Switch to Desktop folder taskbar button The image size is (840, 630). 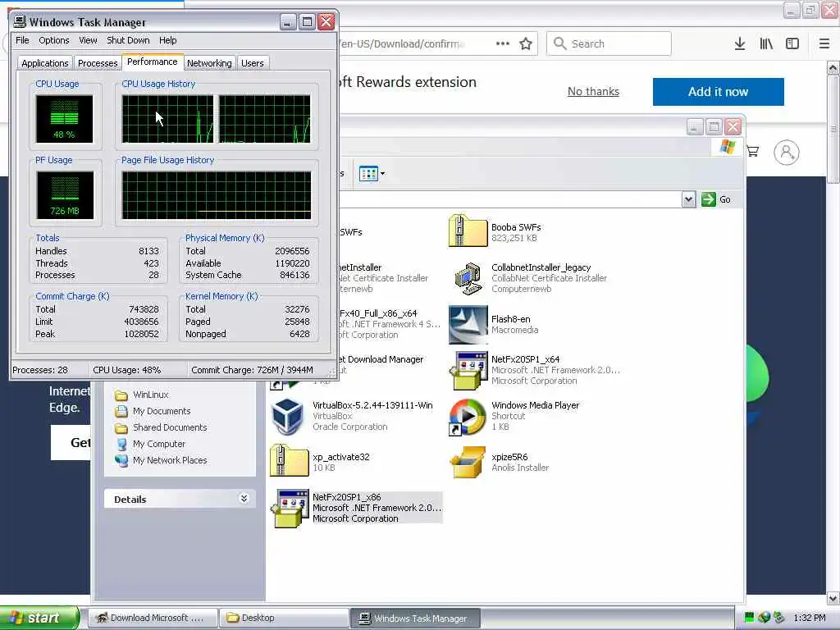[x=284, y=618]
